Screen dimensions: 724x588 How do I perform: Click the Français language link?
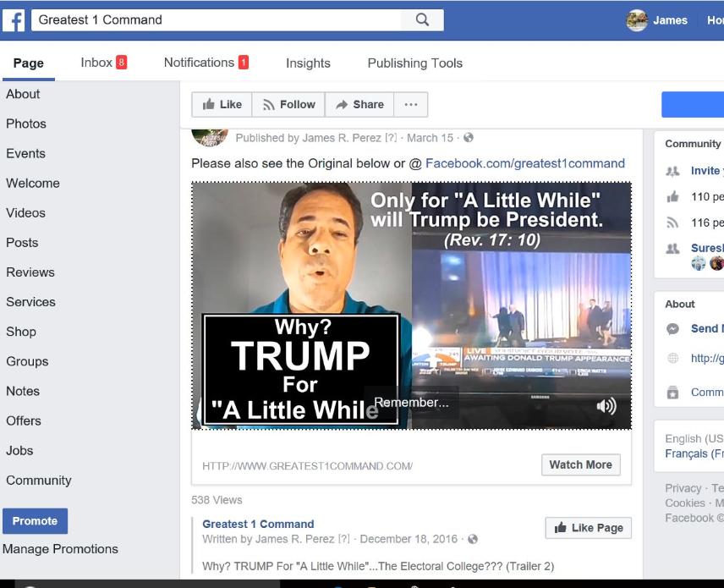694,454
